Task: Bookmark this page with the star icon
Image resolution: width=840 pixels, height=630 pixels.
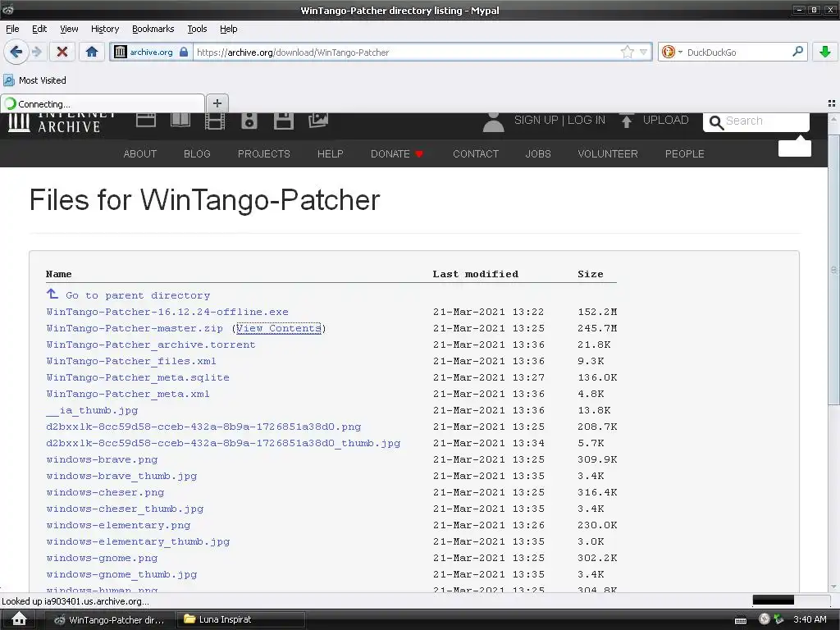Action: [x=628, y=52]
